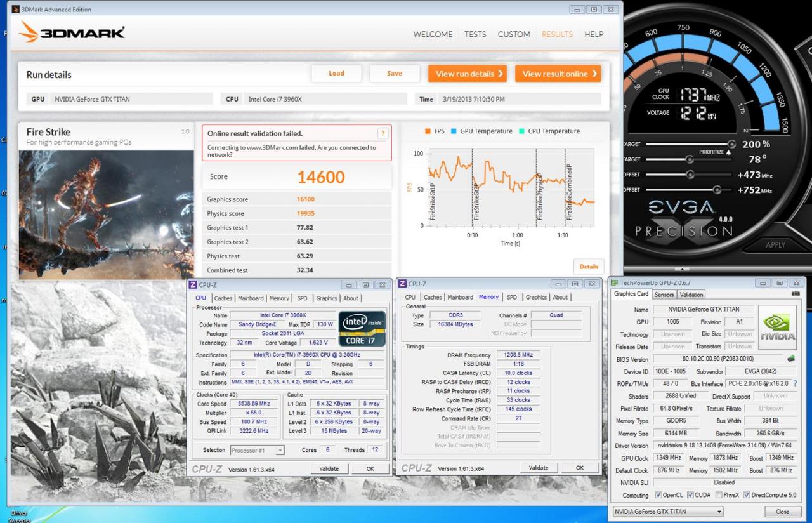Image resolution: width=812 pixels, height=523 pixels.
Task: Switch to the CUSTOM tab in 3DMark
Action: point(514,34)
